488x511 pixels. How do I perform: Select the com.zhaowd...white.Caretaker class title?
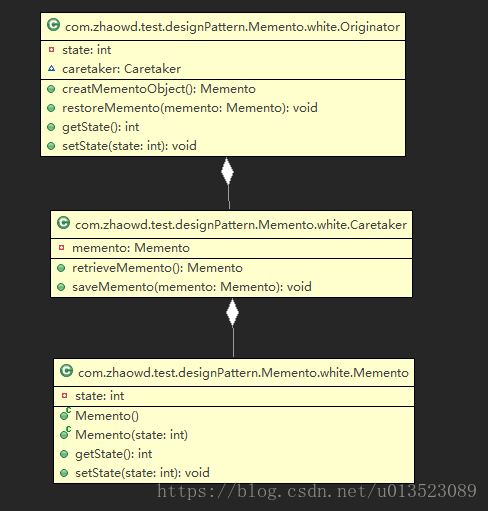click(241, 225)
